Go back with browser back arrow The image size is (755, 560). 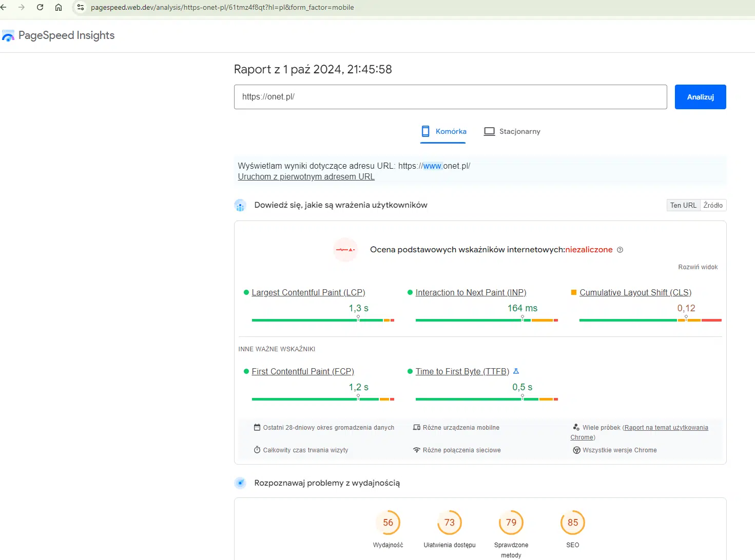tap(3, 7)
